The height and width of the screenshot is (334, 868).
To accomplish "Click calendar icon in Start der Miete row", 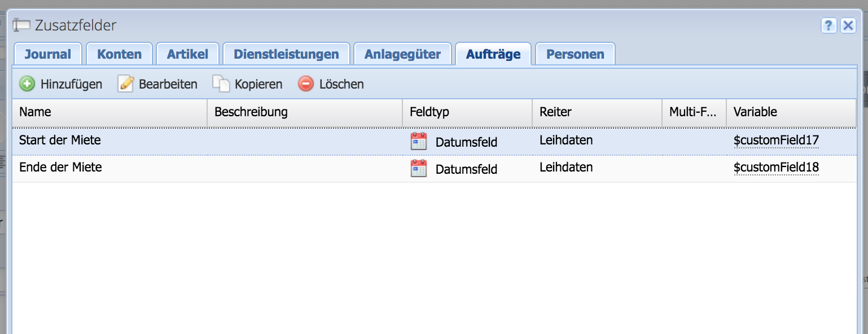I will pos(418,142).
